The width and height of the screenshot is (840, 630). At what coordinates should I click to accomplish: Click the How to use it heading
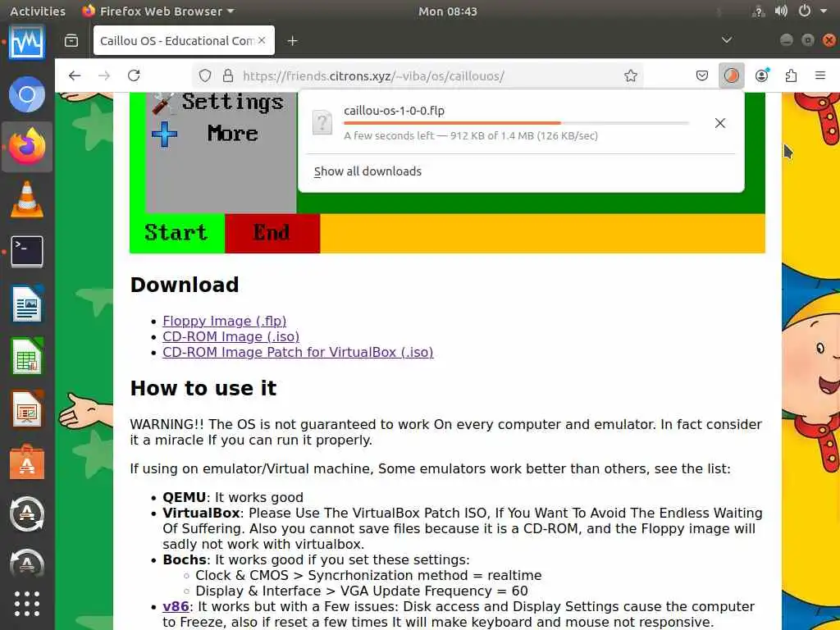203,388
